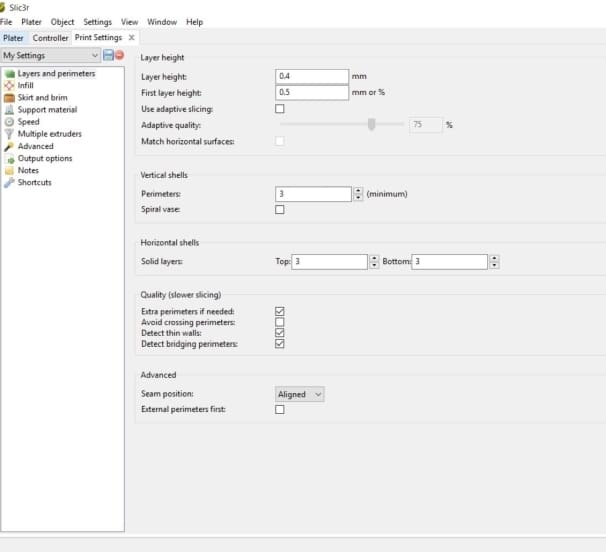Decrease Perimeters with down spinner arrow
Screen dimensions: 606x552
point(358,198)
